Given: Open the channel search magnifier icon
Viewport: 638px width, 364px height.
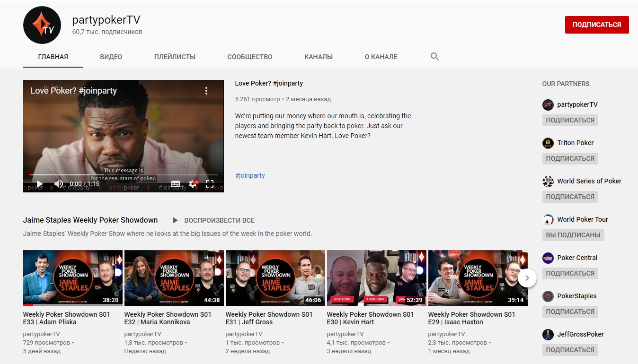Looking at the screenshot, I should pyautogui.click(x=434, y=57).
